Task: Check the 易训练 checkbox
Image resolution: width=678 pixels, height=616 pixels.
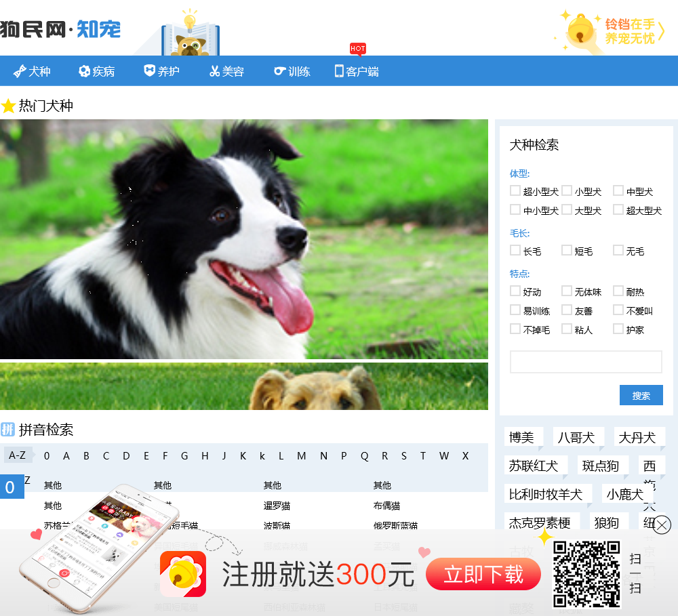Action: coord(515,310)
